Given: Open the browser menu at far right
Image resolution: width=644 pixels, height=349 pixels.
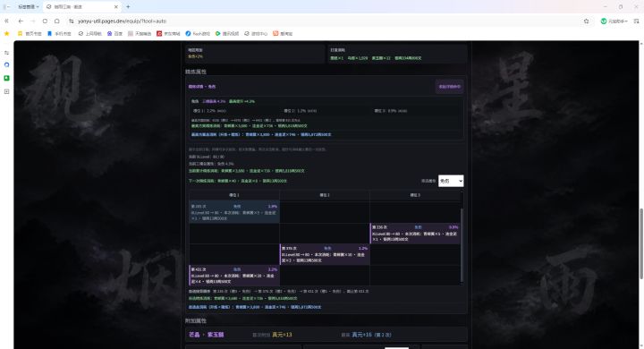Looking at the screenshot, I should pyautogui.click(x=637, y=21).
